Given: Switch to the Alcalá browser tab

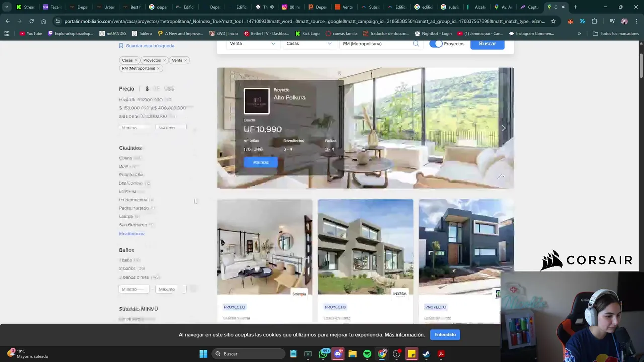Looking at the screenshot, I should coord(476,7).
